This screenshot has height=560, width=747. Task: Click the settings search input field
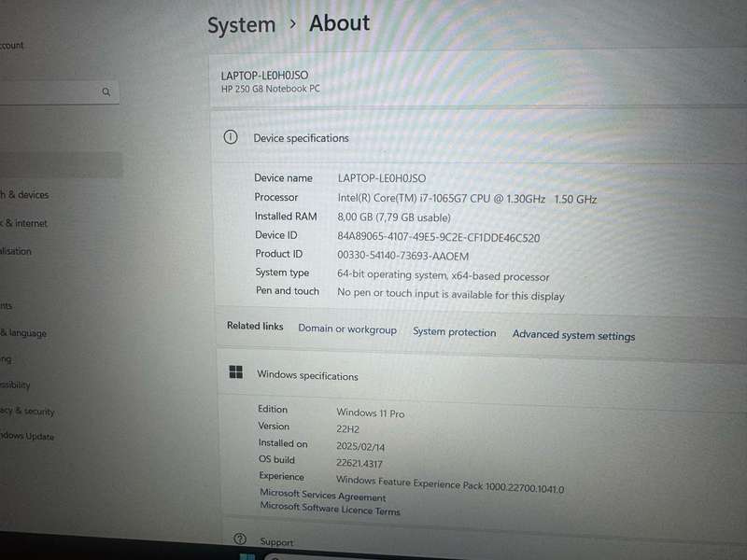click(x=59, y=91)
